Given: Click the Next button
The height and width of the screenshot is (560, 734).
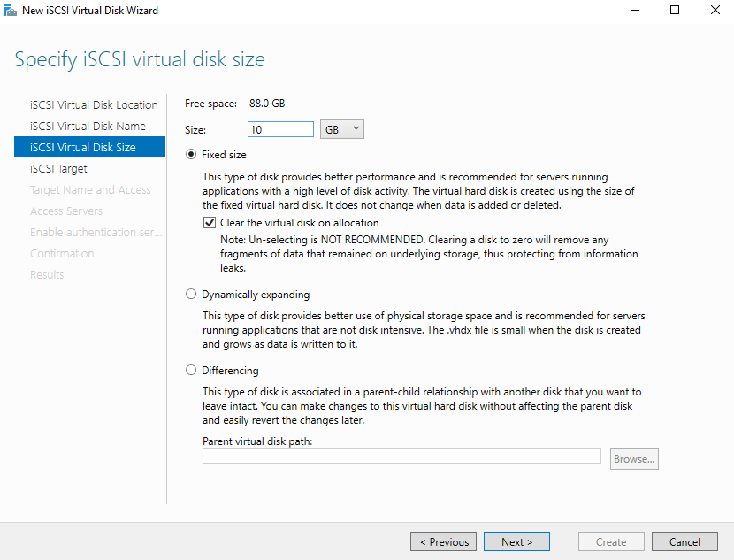Looking at the screenshot, I should point(516,541).
